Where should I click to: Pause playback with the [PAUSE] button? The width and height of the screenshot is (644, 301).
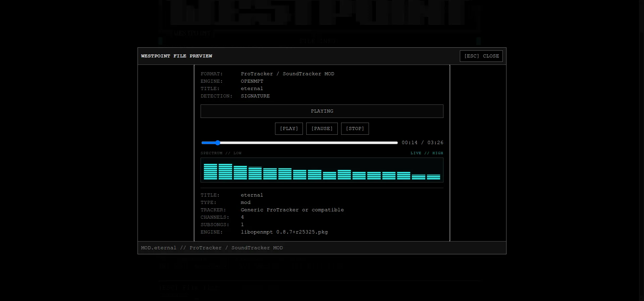[x=322, y=129]
